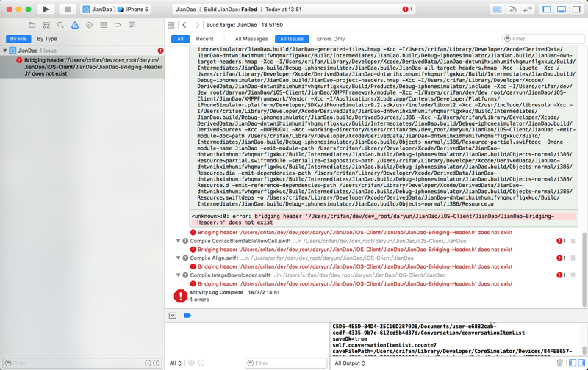Open the Symbol navigator

(46, 25)
